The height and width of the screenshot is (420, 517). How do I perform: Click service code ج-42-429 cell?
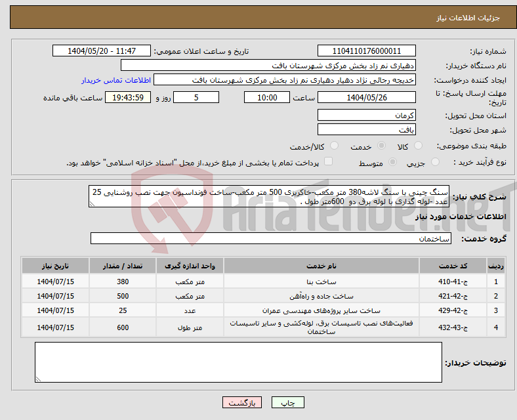click(453, 310)
